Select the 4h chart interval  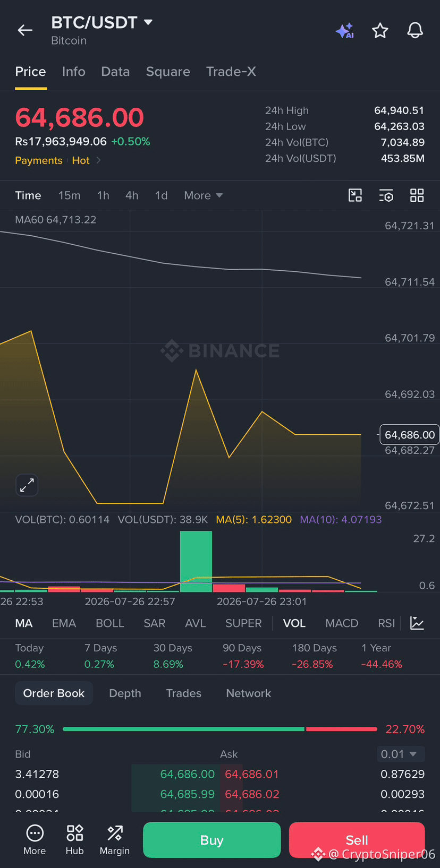click(132, 195)
